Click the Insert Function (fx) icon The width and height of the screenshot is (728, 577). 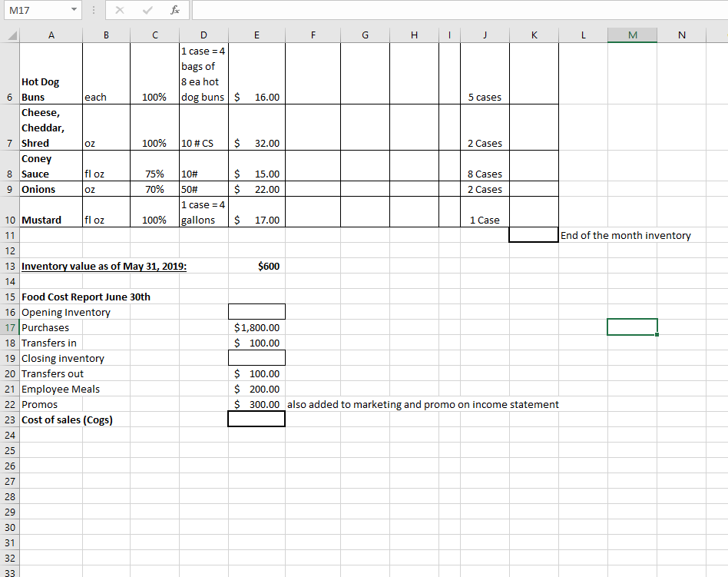pyautogui.click(x=174, y=10)
